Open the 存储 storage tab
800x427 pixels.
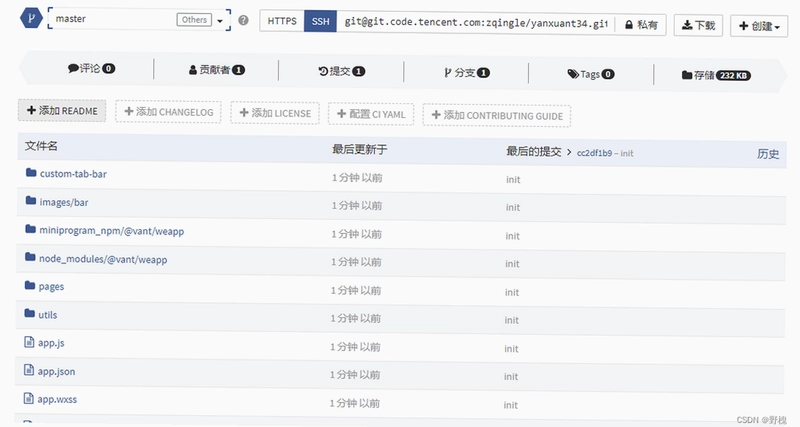click(x=716, y=76)
